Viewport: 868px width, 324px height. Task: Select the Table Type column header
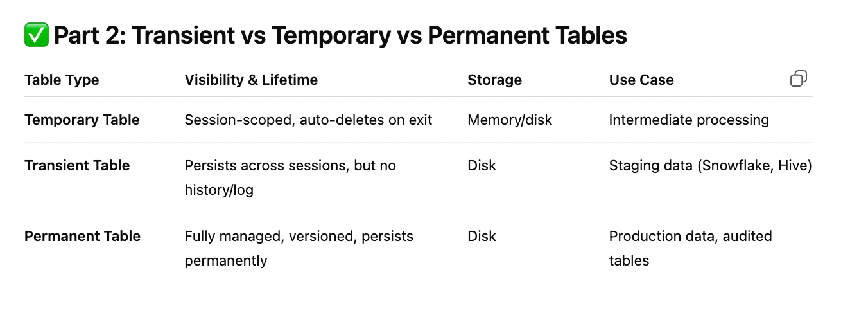(x=62, y=80)
